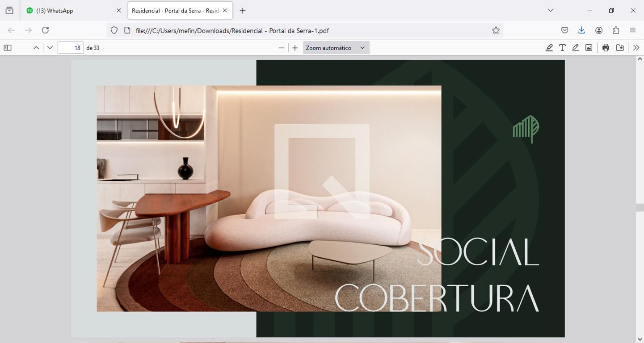
Task: Focus the address bar with PDF path
Action: pyautogui.click(x=305, y=30)
